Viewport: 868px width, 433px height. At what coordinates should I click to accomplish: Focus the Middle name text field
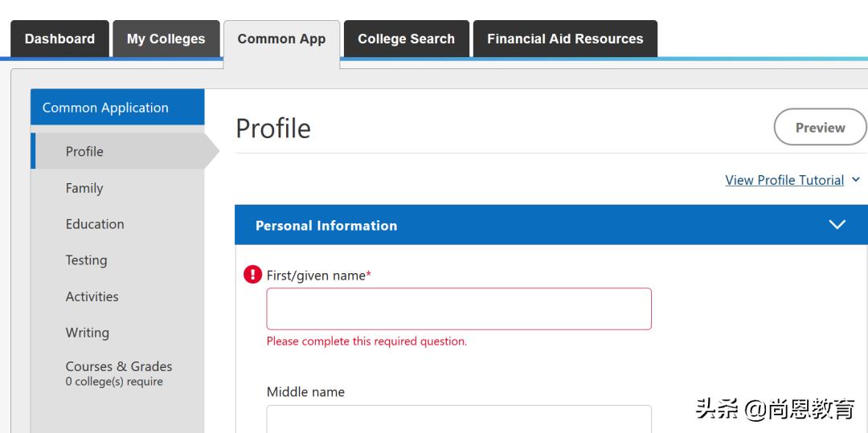pos(458,419)
